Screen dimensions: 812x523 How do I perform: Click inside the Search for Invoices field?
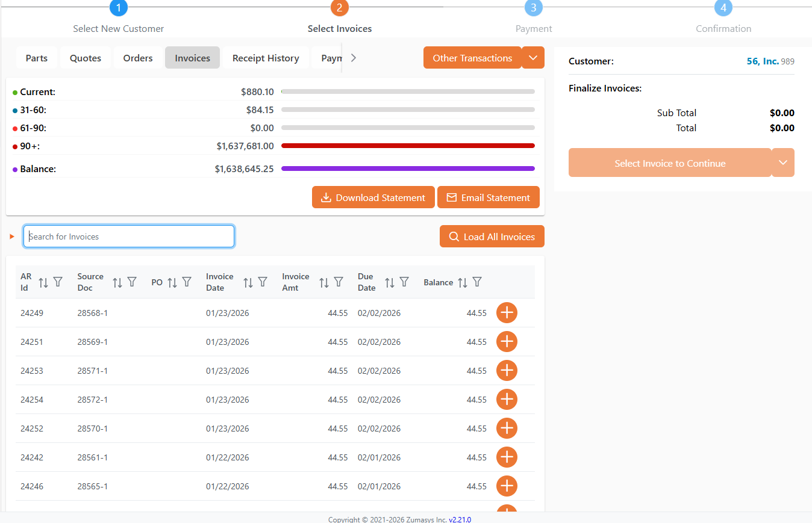[x=128, y=236]
